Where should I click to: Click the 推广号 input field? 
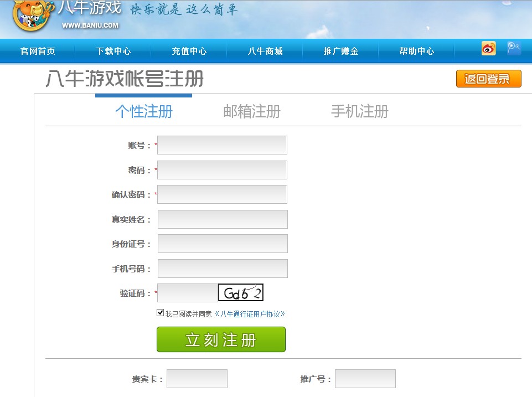(x=365, y=379)
